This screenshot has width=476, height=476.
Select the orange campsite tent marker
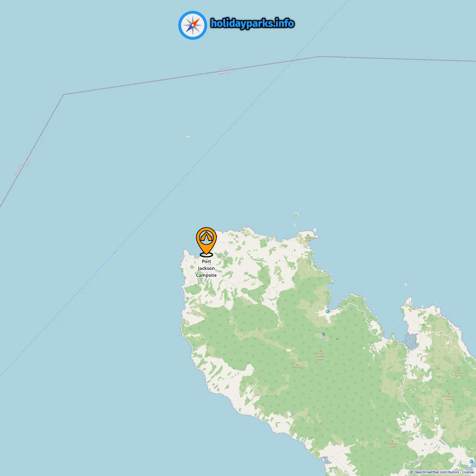pyautogui.click(x=206, y=242)
